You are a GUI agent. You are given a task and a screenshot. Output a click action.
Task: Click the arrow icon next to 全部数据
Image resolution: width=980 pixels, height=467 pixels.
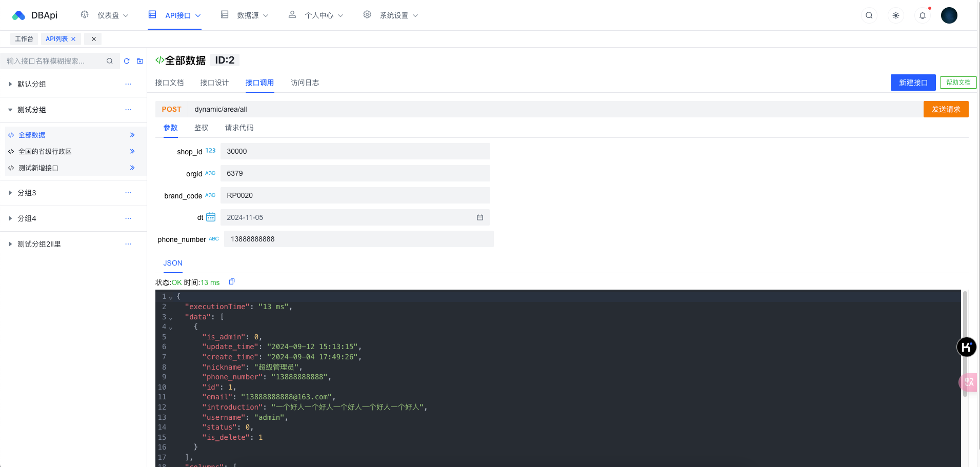tap(132, 135)
